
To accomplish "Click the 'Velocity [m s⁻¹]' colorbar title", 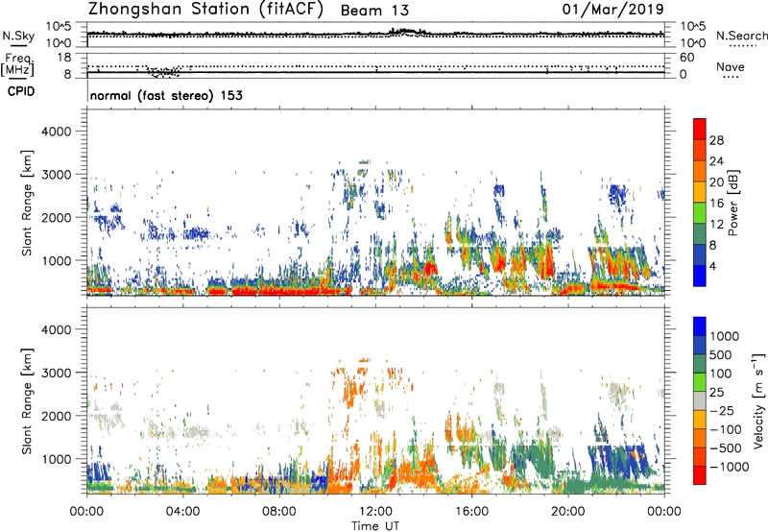I will [758, 400].
